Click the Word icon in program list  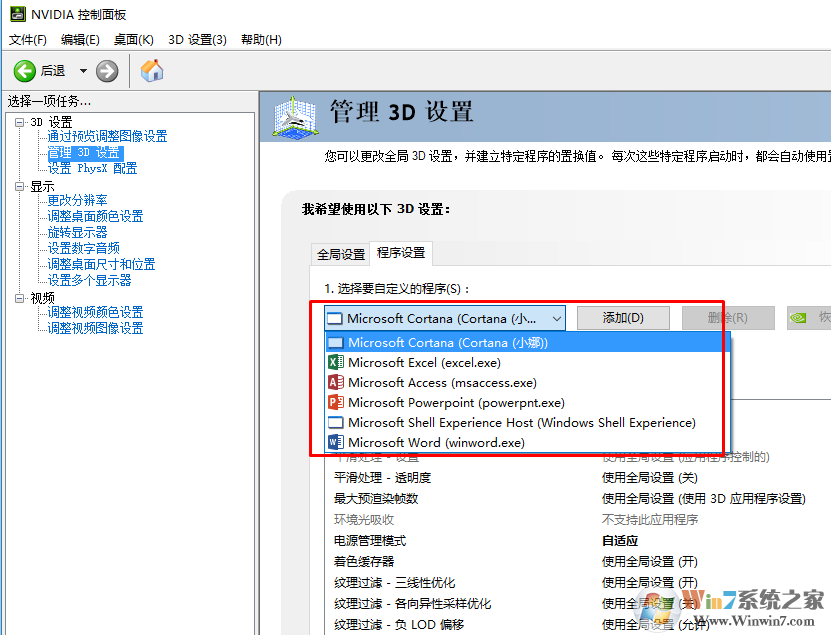click(x=336, y=442)
